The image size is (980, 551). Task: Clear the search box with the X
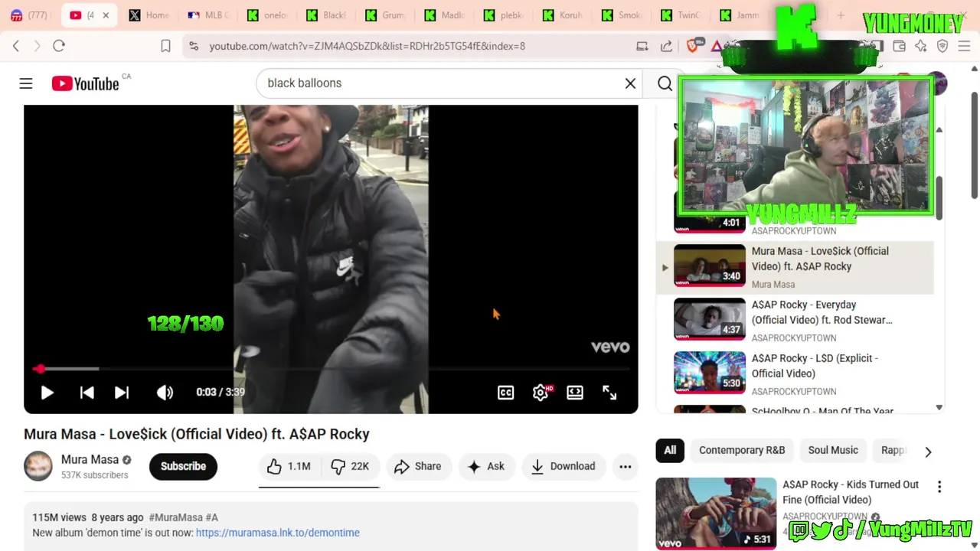point(630,83)
